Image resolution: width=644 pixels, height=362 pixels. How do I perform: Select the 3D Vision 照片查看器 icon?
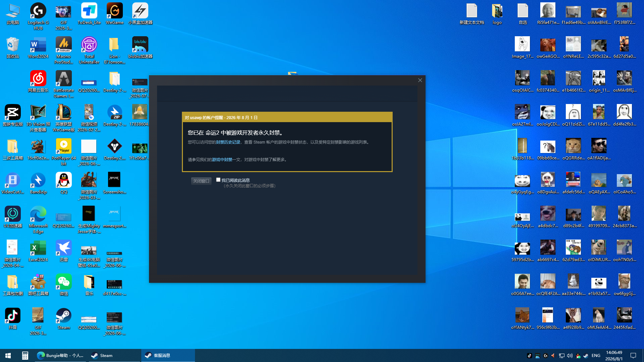[x=38, y=118]
